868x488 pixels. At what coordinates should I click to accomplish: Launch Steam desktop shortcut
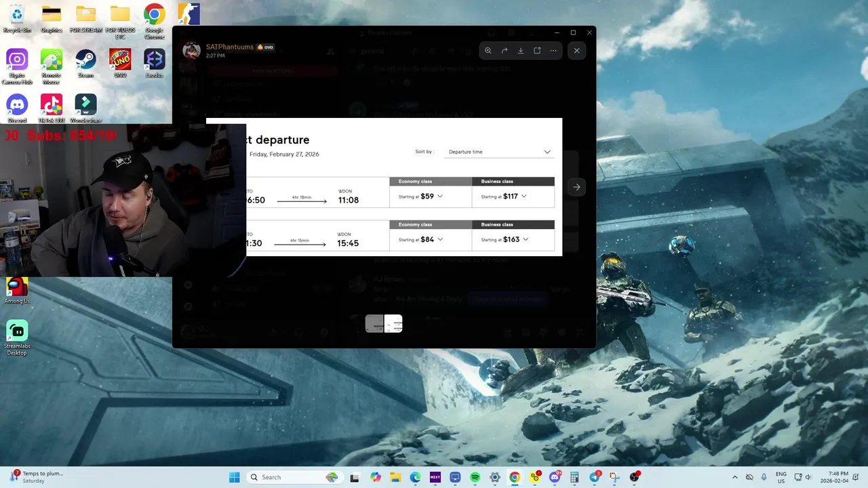coord(85,64)
